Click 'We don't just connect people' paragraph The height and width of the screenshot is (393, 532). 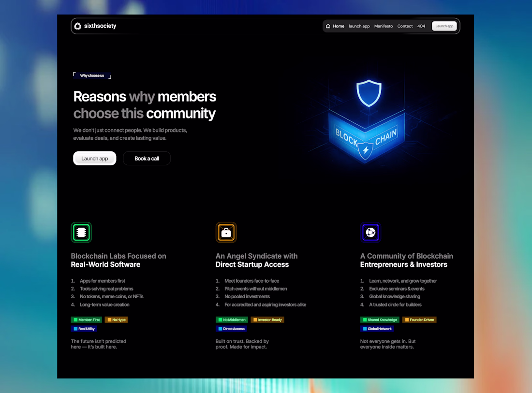pyautogui.click(x=130, y=134)
